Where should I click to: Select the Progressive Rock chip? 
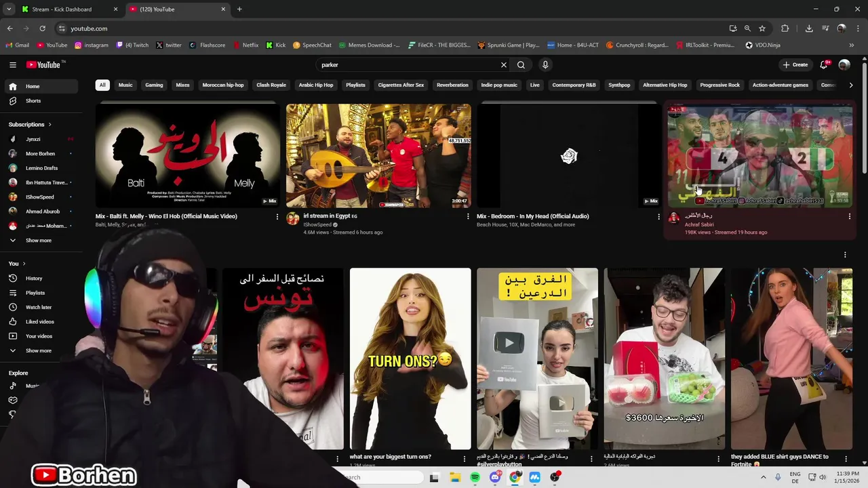(720, 85)
